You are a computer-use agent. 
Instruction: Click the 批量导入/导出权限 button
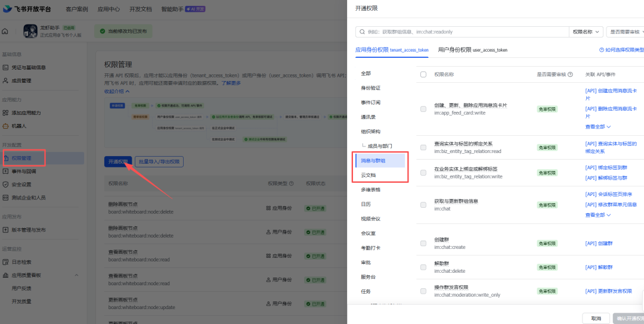[159, 161]
